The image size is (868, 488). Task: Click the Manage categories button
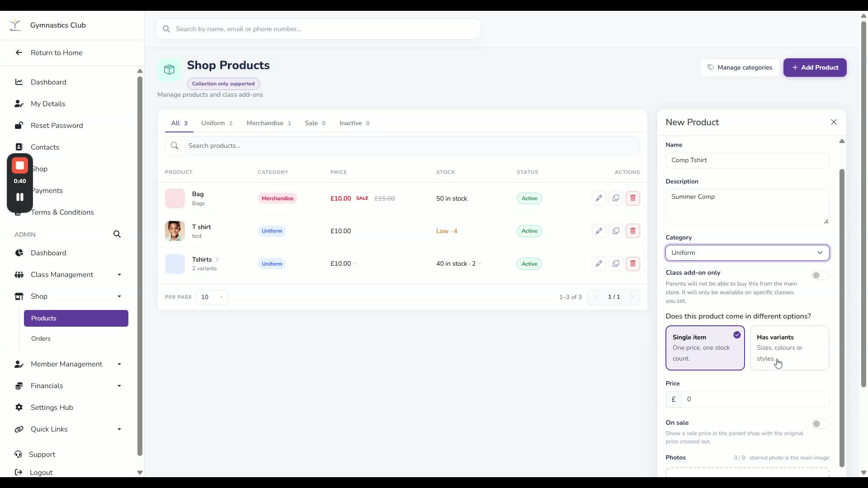[x=740, y=68]
